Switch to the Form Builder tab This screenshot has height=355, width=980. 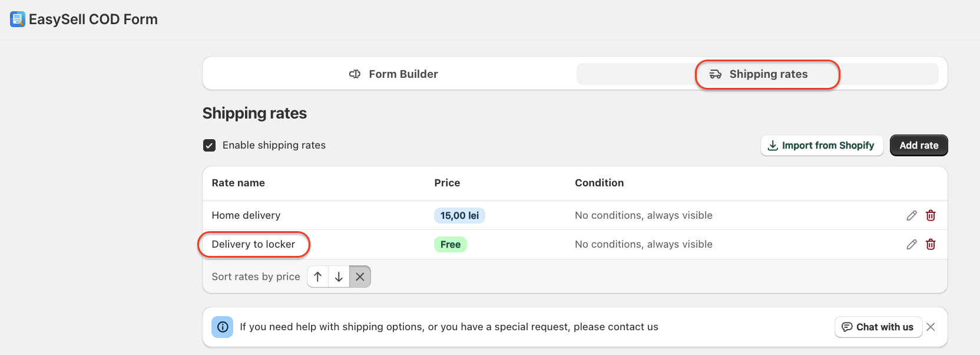(x=393, y=74)
